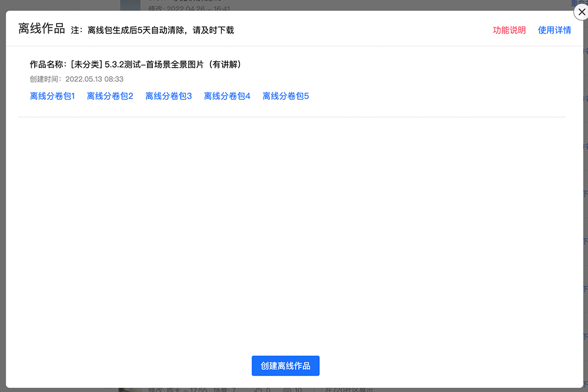Download 离线分卷包2
The height and width of the screenshot is (392, 588).
click(110, 96)
